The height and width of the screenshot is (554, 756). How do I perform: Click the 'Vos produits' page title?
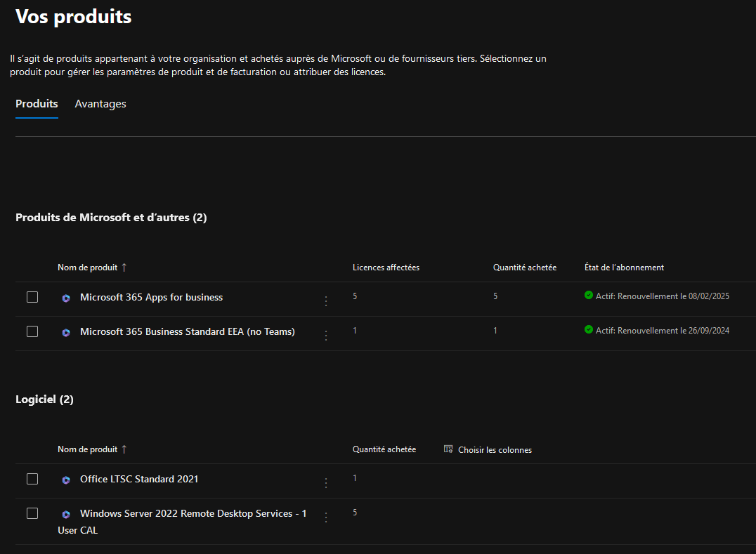(x=73, y=16)
